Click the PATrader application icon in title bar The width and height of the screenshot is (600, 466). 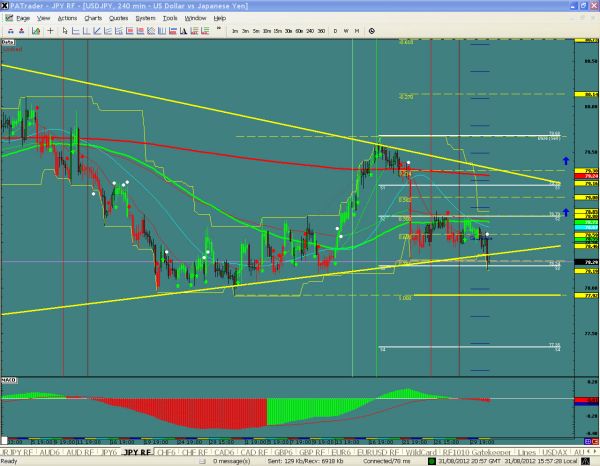click(x=6, y=5)
